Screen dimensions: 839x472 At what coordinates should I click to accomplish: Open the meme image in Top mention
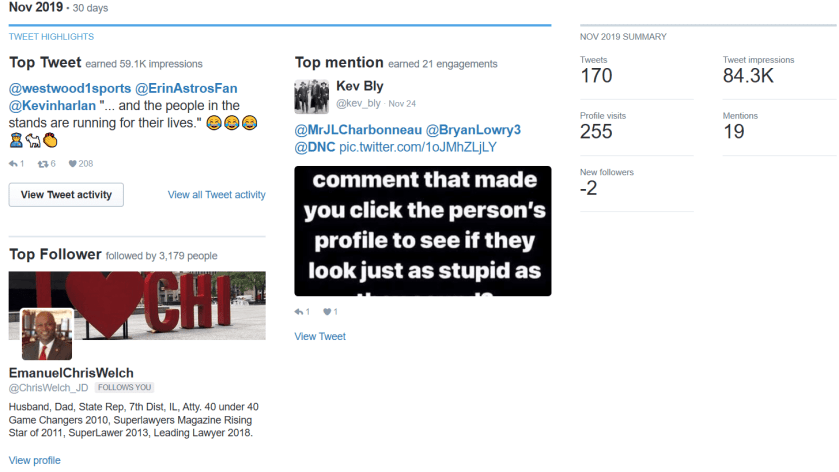click(423, 231)
